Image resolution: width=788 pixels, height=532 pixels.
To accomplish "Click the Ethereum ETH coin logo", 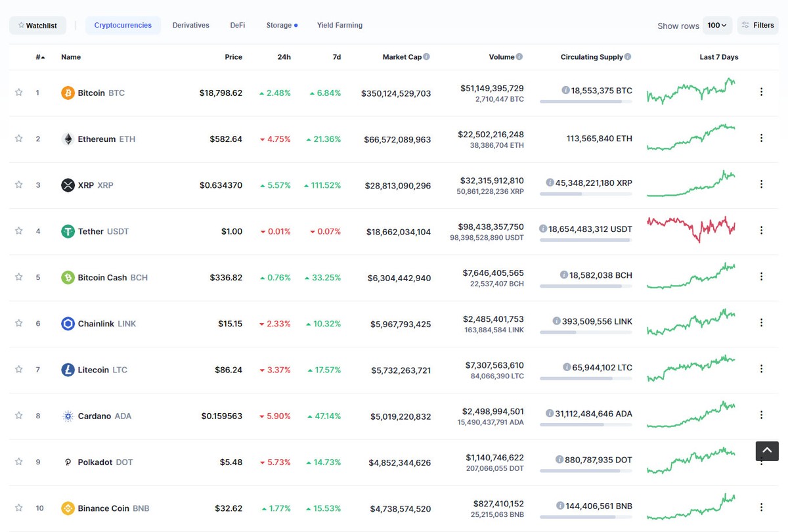I will (x=68, y=139).
